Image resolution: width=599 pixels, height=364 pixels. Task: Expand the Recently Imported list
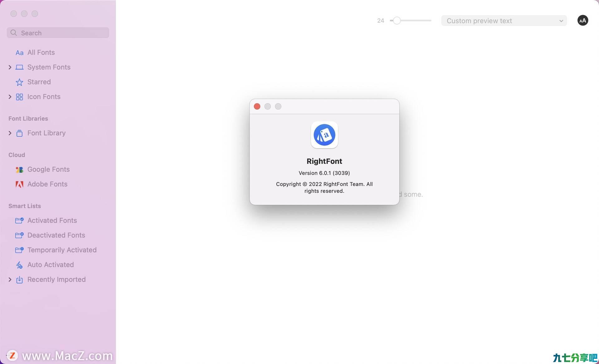pyautogui.click(x=10, y=279)
